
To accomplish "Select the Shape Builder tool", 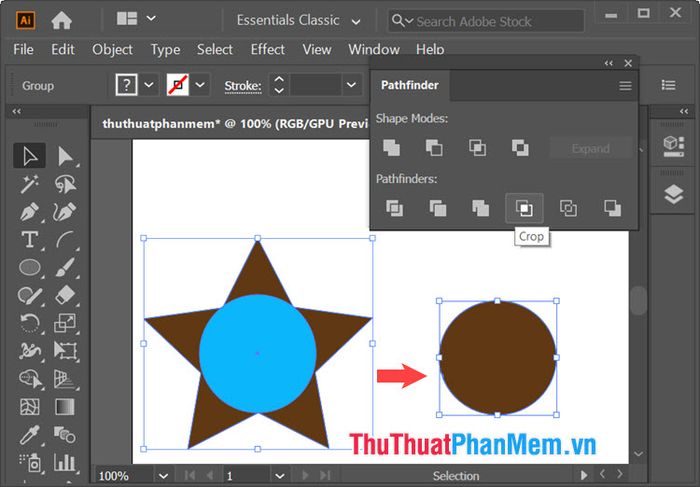I will tap(29, 379).
